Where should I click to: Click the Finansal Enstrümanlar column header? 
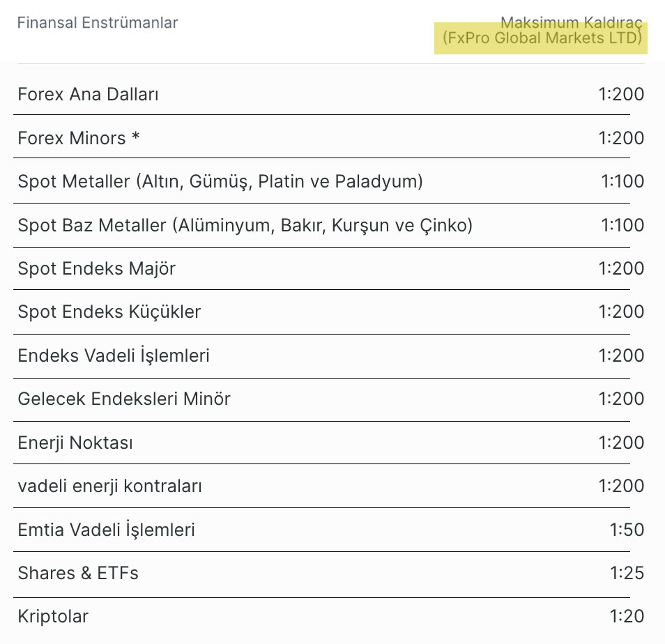[x=97, y=22]
